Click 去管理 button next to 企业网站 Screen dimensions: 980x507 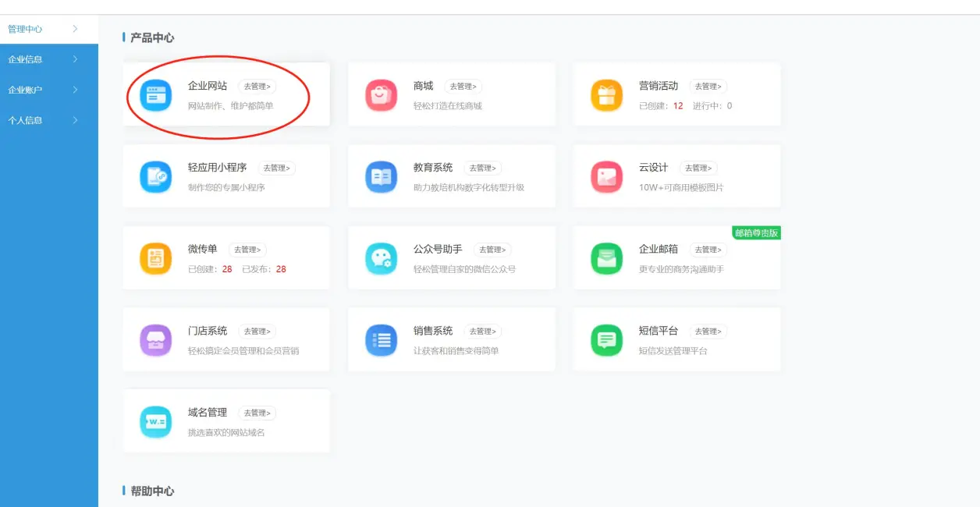257,87
